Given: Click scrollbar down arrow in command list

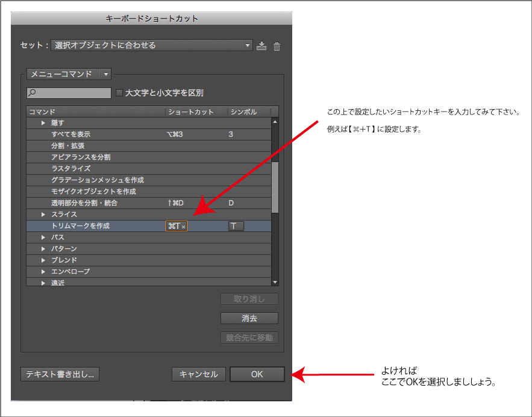Looking at the screenshot, I should (275, 281).
